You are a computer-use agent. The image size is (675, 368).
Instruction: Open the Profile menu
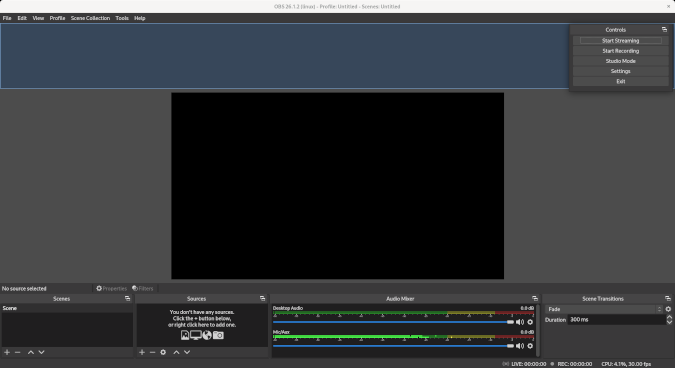57,18
